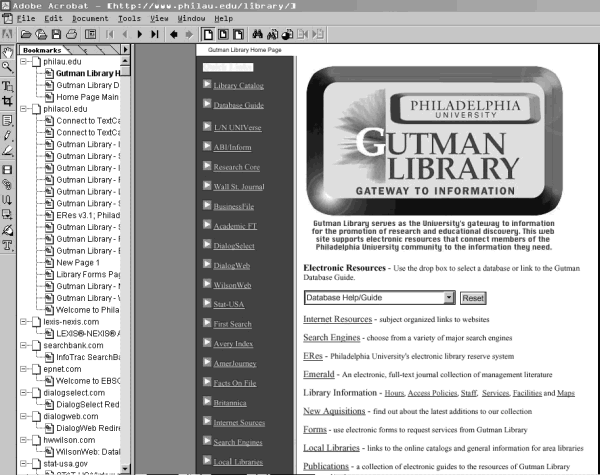Select the Zoom magnifier tool
Screen dimensions: 600x475
pos(7,68)
